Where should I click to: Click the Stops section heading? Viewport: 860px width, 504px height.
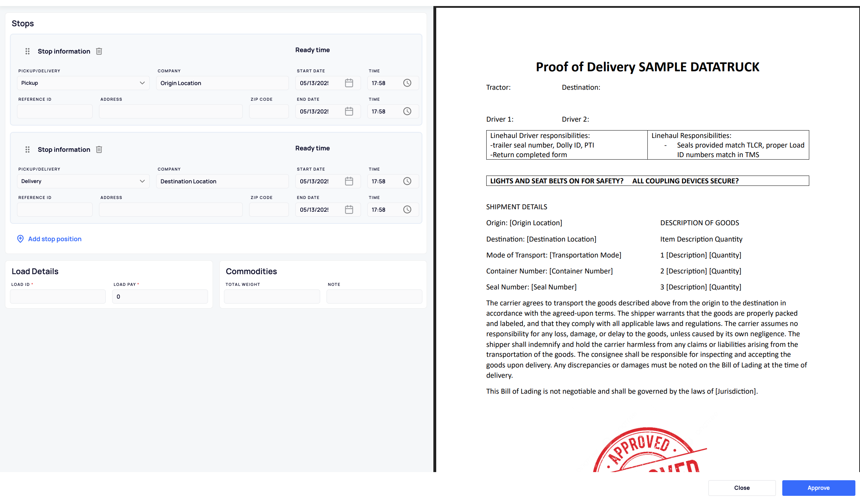click(23, 23)
